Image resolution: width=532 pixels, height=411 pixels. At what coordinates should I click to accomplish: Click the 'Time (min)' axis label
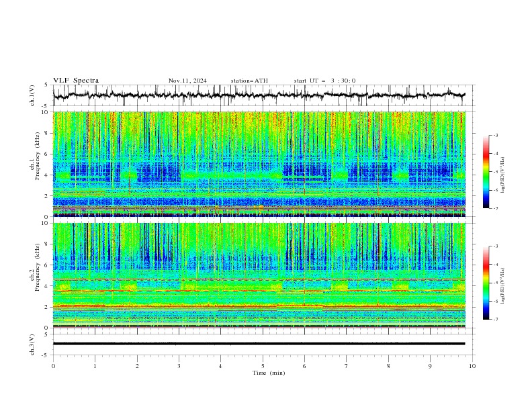[269, 373]
